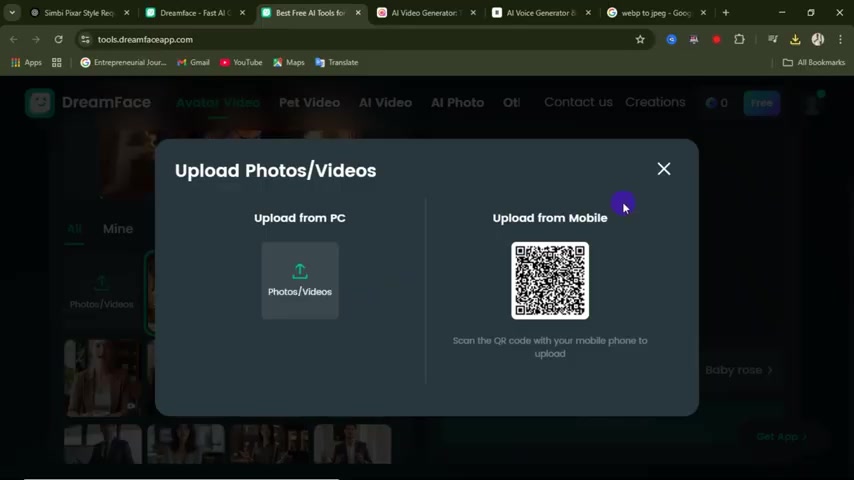The width and height of the screenshot is (854, 480).
Task: Reload the current page
Action: 58,39
